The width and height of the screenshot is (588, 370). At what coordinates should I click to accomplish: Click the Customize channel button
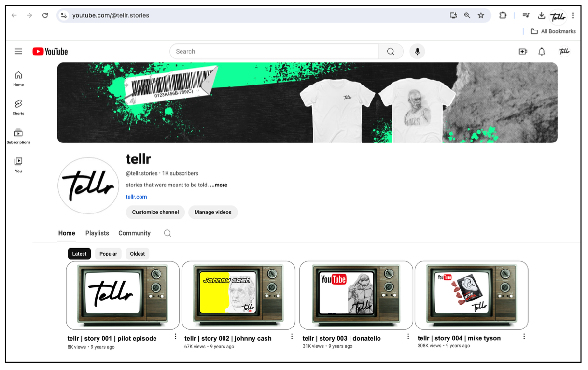tap(155, 212)
